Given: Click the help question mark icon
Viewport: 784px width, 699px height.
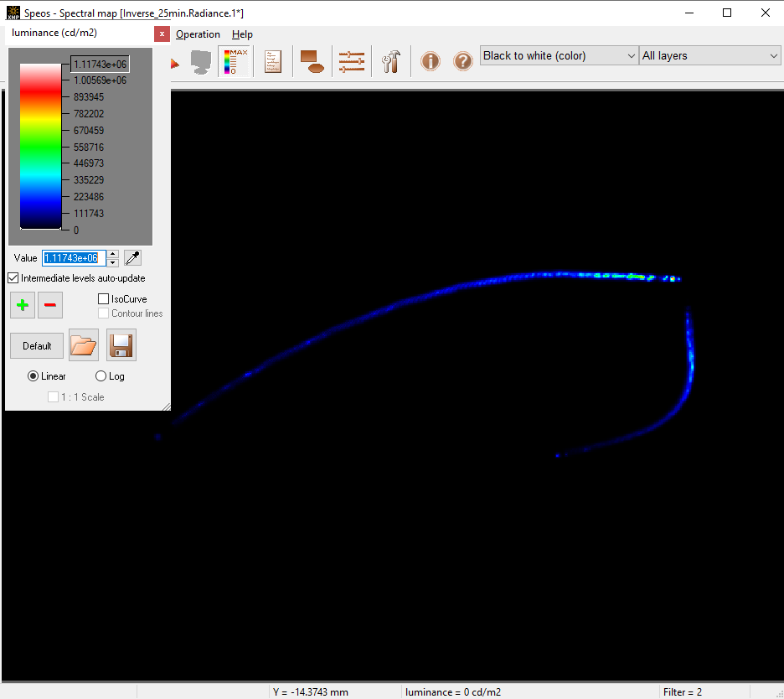Looking at the screenshot, I should click(463, 60).
